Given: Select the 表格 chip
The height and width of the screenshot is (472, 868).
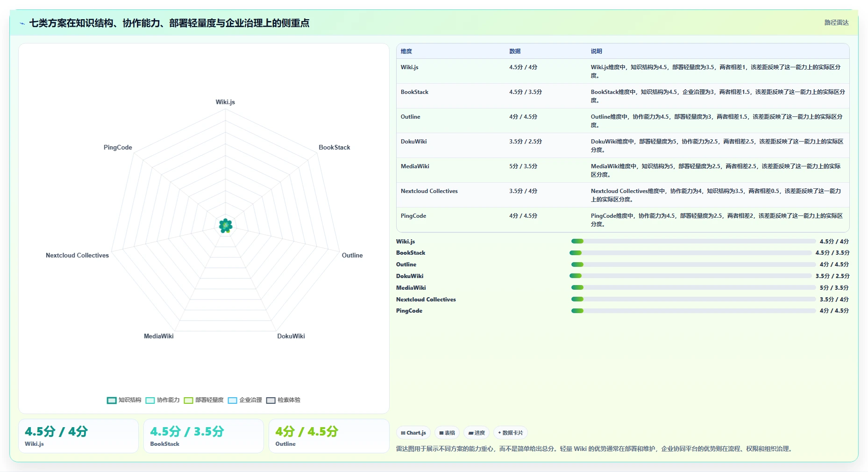Looking at the screenshot, I should [x=447, y=433].
